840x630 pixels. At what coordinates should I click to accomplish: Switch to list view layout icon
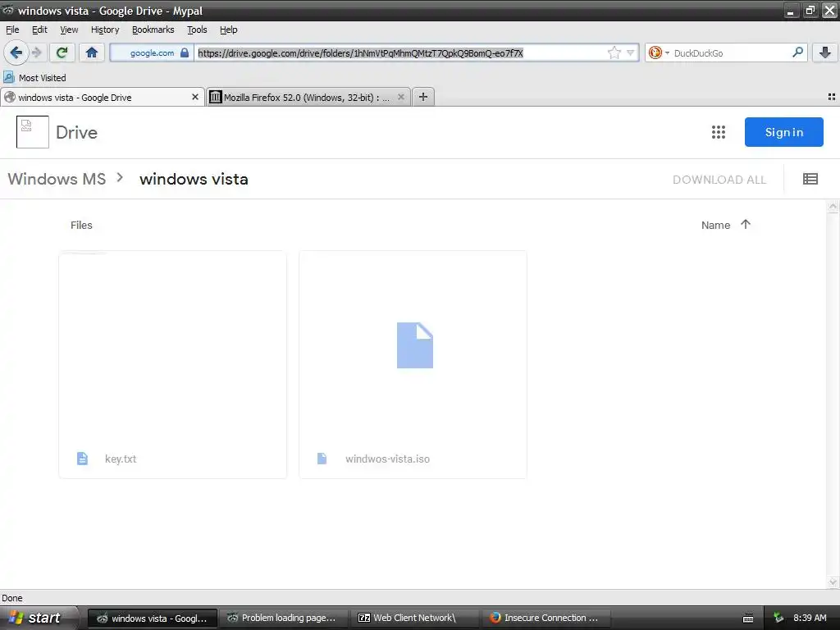(x=810, y=179)
